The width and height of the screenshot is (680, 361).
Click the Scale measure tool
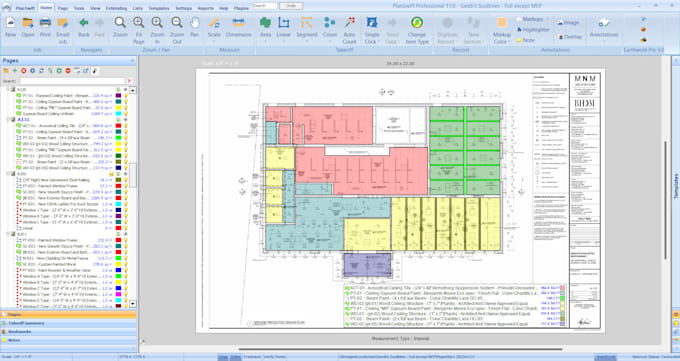pyautogui.click(x=214, y=27)
